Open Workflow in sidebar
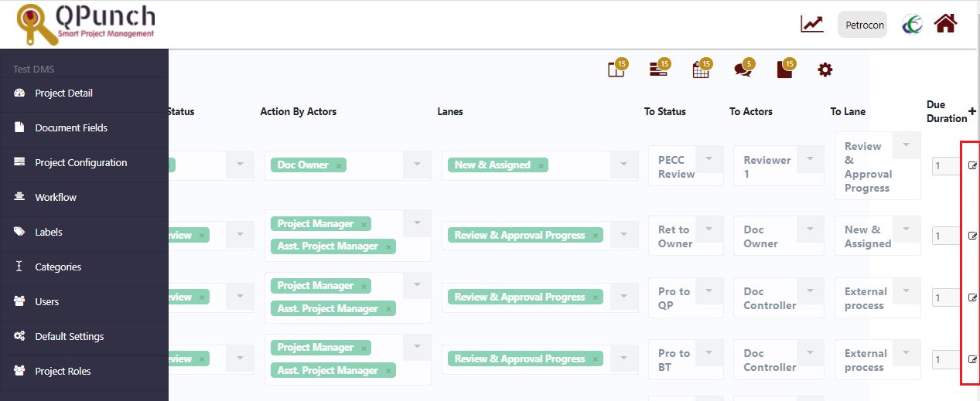Viewport: 980px width, 401px height. pyautogui.click(x=84, y=197)
